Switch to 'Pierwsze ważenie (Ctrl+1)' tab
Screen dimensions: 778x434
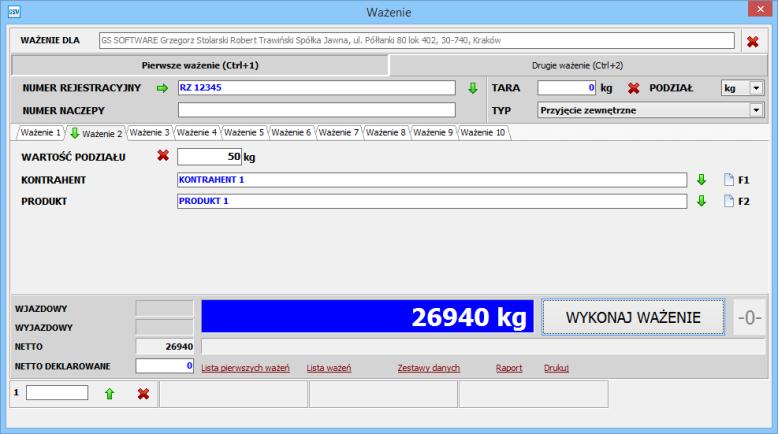coord(199,65)
